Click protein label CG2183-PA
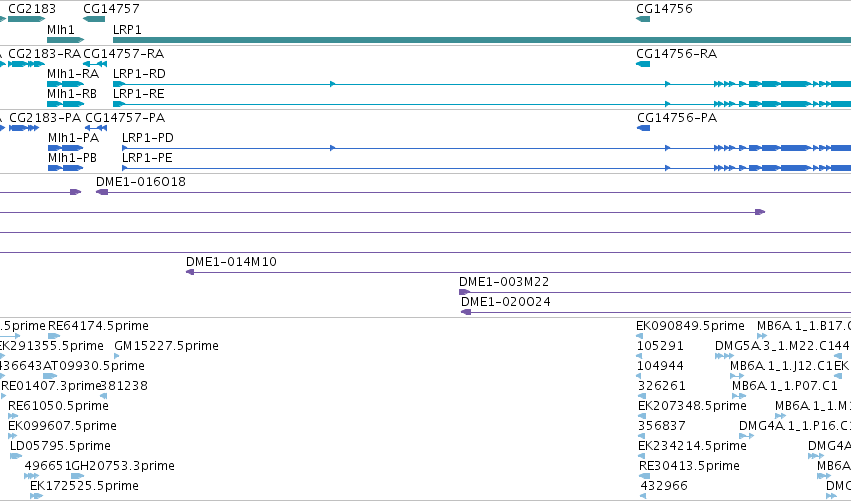This screenshot has width=851, height=501. (x=45, y=118)
